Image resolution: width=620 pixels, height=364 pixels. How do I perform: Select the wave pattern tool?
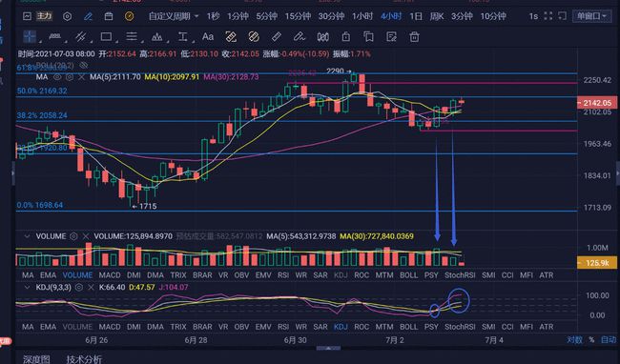[157, 37]
